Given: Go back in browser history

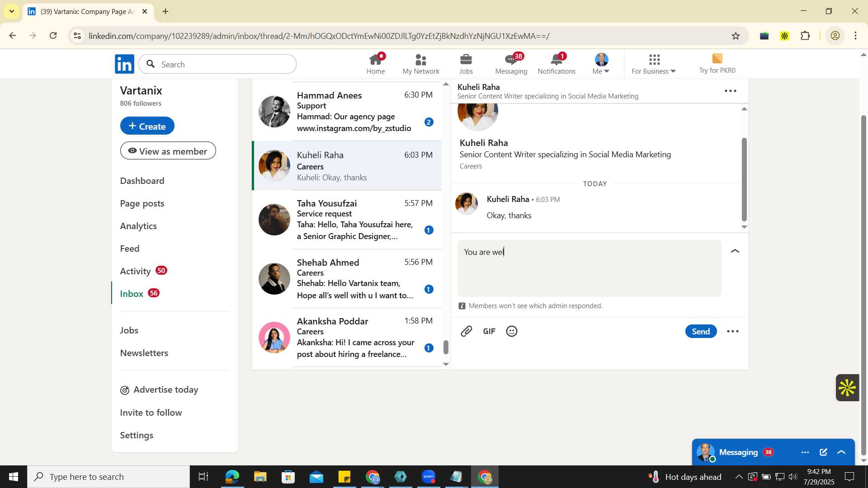Looking at the screenshot, I should pyautogui.click(x=13, y=36).
